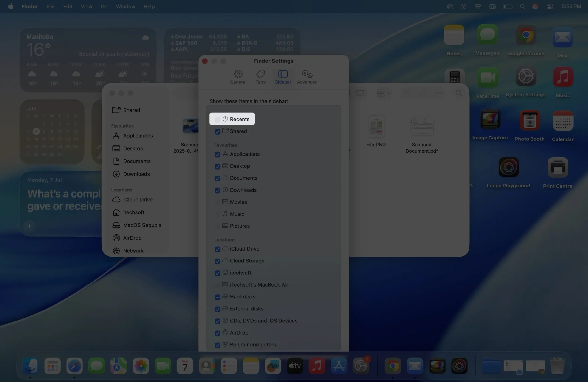Select Network in Finder sidebar
588x382 pixels.
click(133, 251)
